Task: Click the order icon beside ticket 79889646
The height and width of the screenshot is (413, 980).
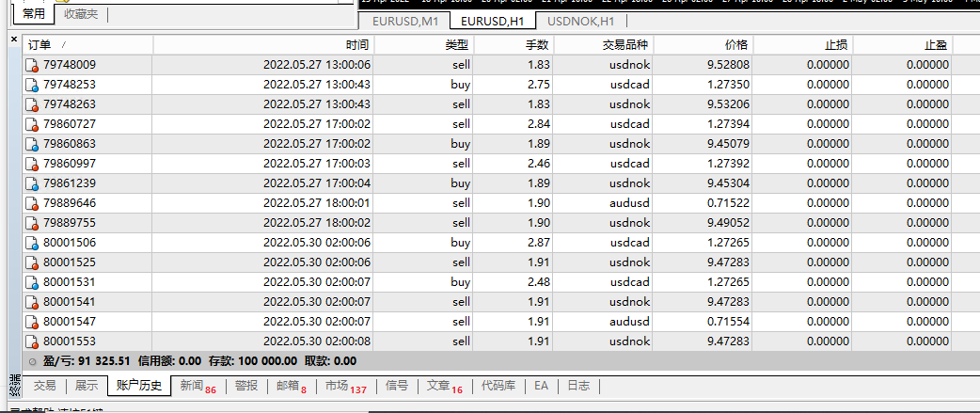Action: tap(32, 203)
